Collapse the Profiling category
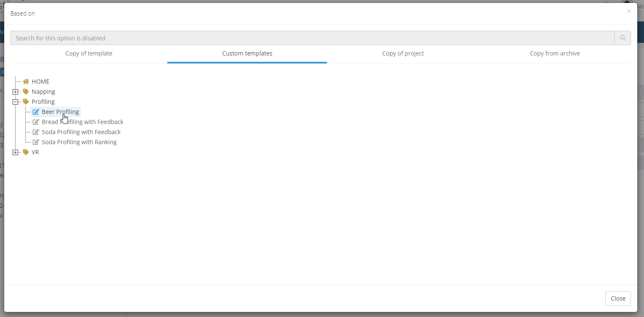The height and width of the screenshot is (317, 644). [x=16, y=101]
